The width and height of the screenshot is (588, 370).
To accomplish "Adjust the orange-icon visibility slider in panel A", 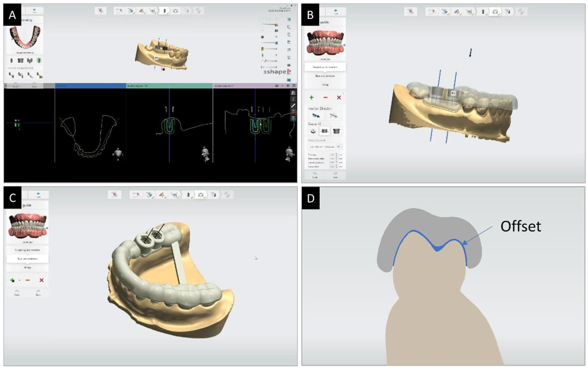I will click(270, 49).
